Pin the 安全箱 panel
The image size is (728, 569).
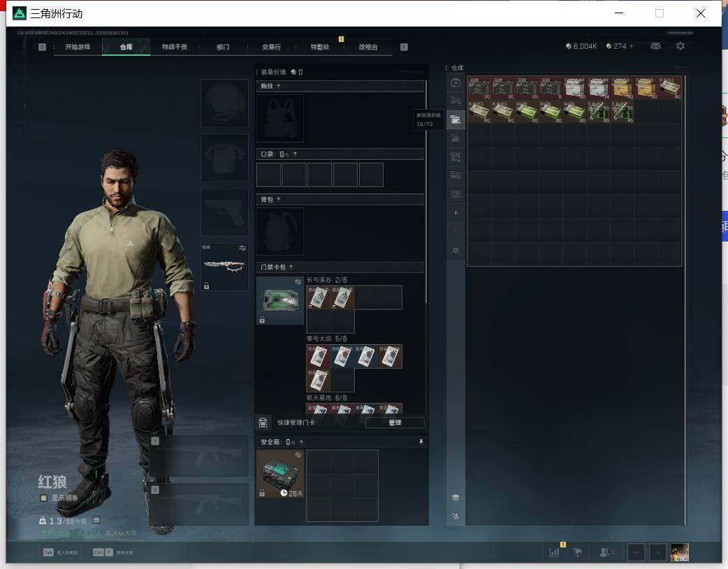click(x=421, y=442)
